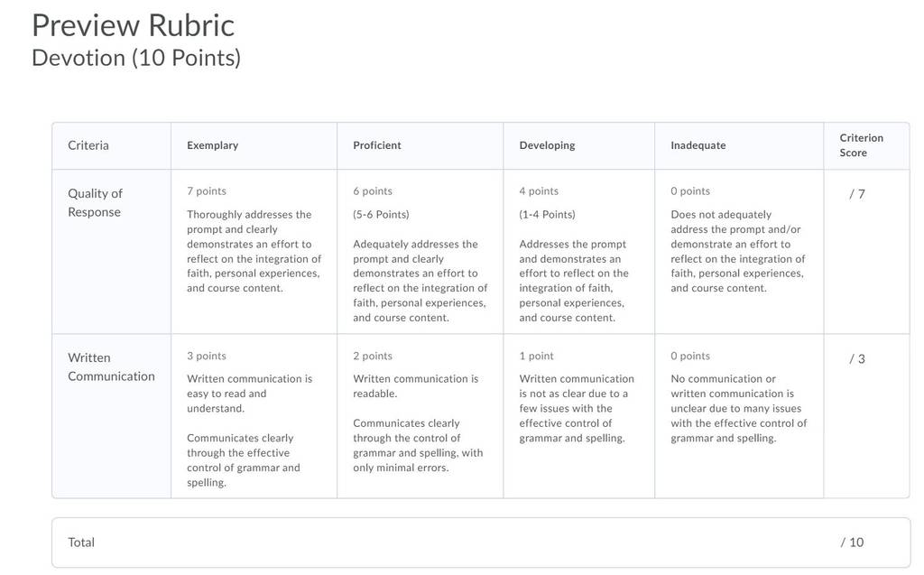Select the Developing 4 points cell
The image size is (924, 575).
(x=578, y=252)
